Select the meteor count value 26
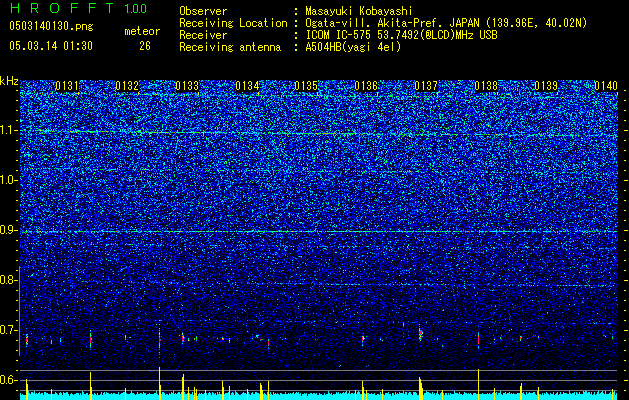The height and width of the screenshot is (400, 629). (145, 46)
